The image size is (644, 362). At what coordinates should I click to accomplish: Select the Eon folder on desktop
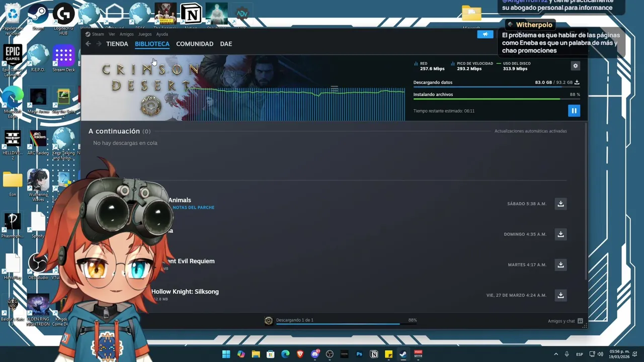[x=13, y=184]
